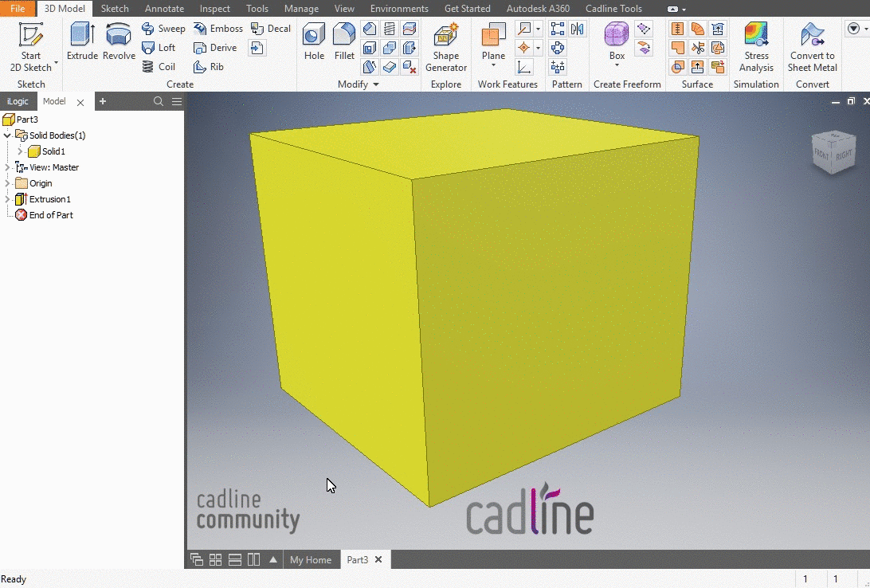Click the Import icon below Decal
The image size is (870, 588).
(257, 48)
